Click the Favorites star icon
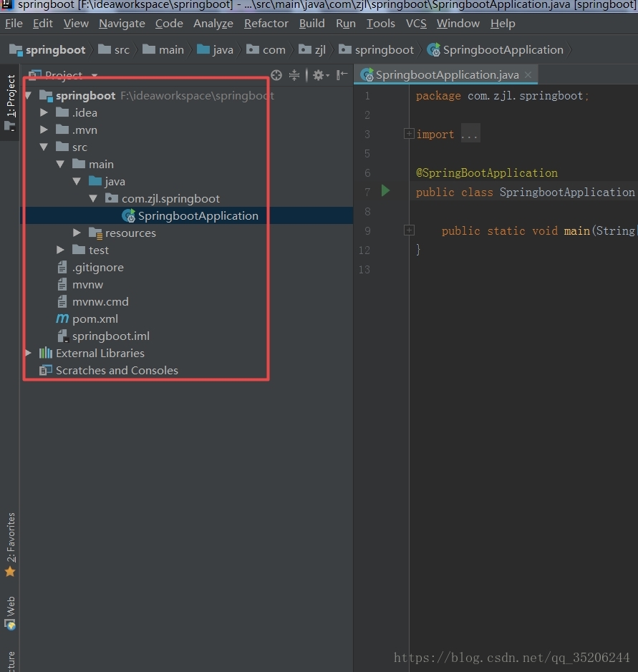This screenshot has width=638, height=672. point(10,572)
